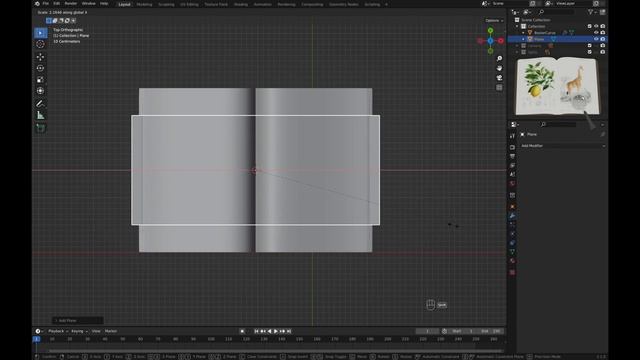The height and width of the screenshot is (360, 640).
Task: Click the viewport zoom magnifier icon
Action: point(499,58)
